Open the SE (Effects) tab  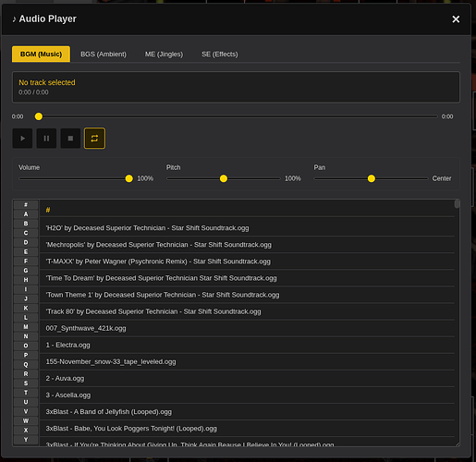(x=220, y=55)
